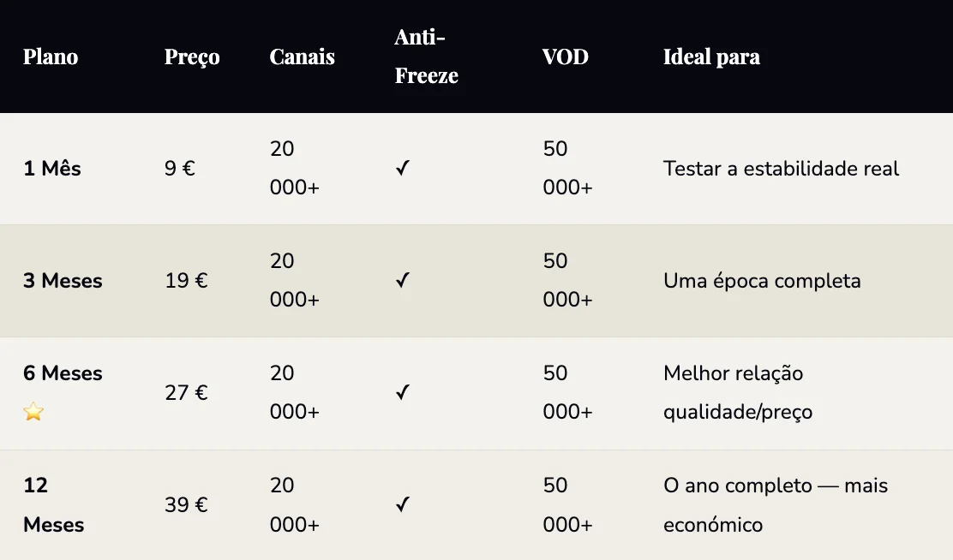
Task: Click the text Testar a estabilidade real
Action: click(x=781, y=169)
